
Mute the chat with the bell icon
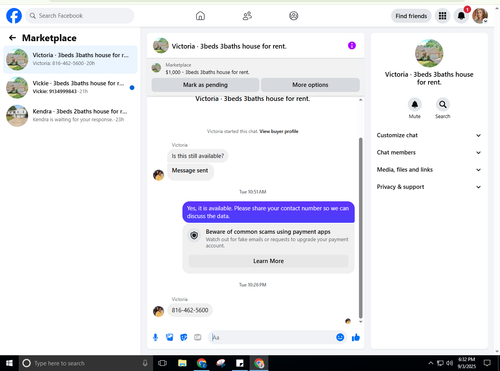[x=415, y=105]
